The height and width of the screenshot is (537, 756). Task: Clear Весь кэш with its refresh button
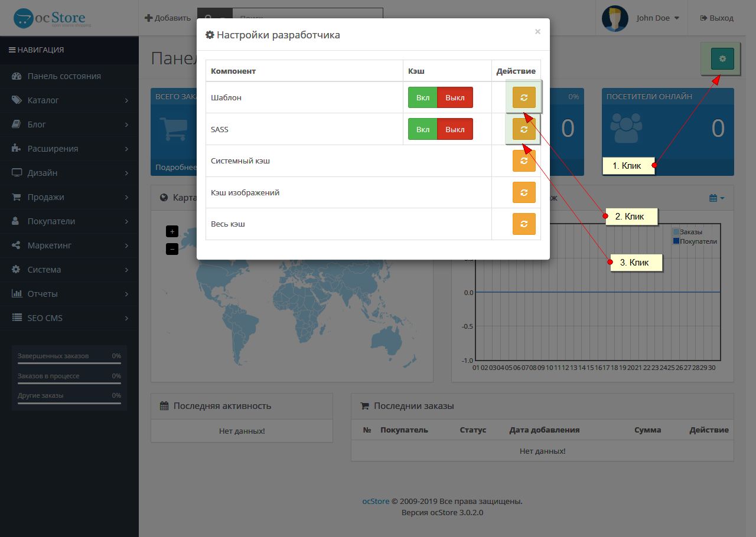(524, 224)
